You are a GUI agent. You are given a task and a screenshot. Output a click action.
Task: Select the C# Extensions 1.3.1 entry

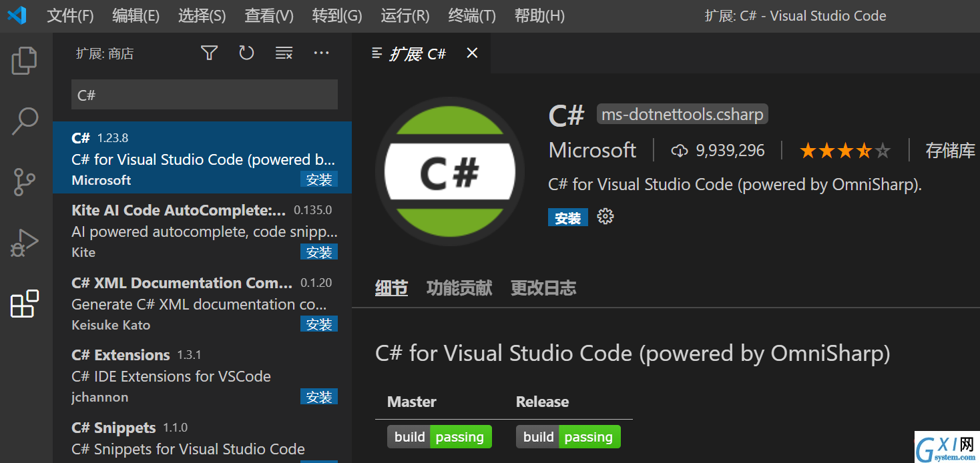pos(202,375)
